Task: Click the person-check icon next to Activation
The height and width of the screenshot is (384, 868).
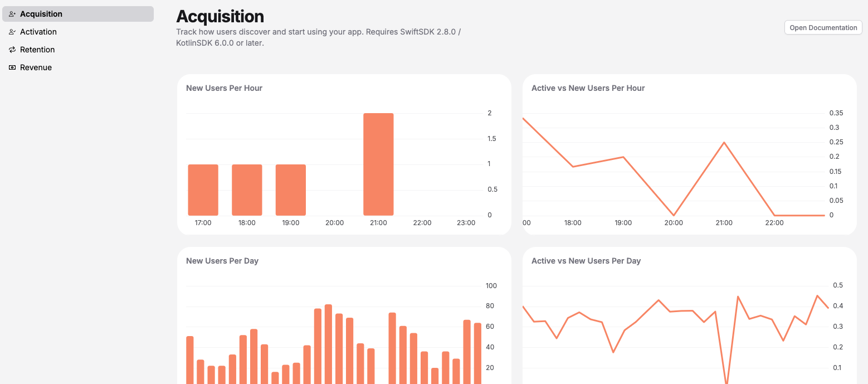Action: click(12, 32)
